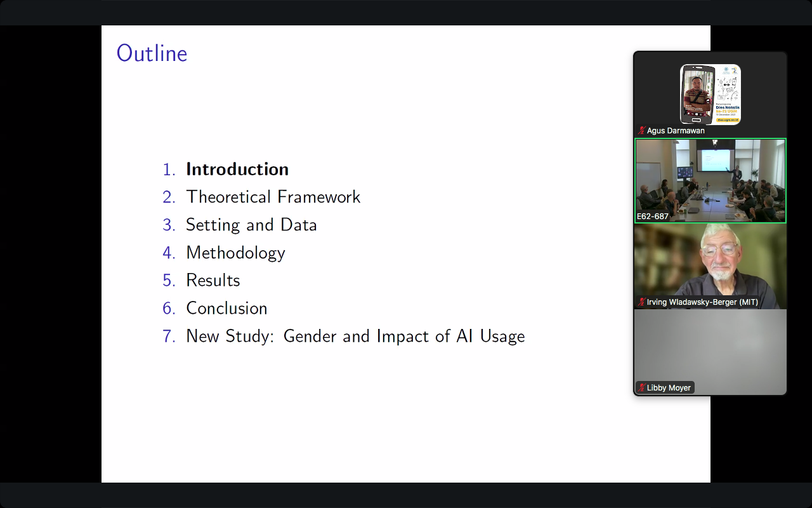The image size is (812, 508).
Task: Click the Conclusion outline entry
Action: point(226,308)
